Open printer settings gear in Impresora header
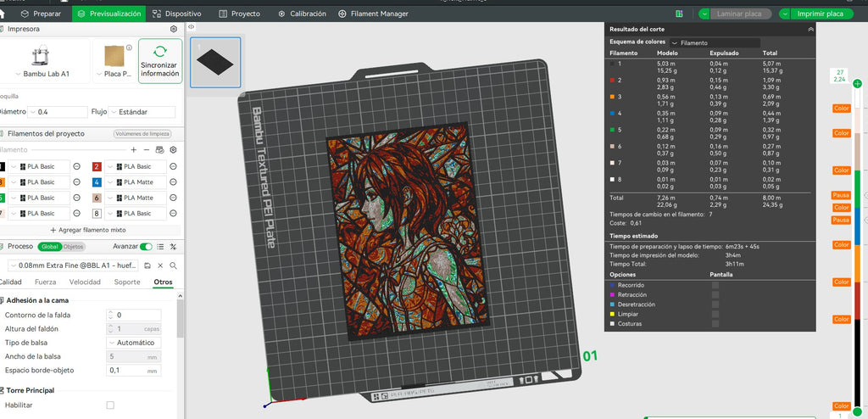Viewport: 868px width, 419px height. [173, 29]
